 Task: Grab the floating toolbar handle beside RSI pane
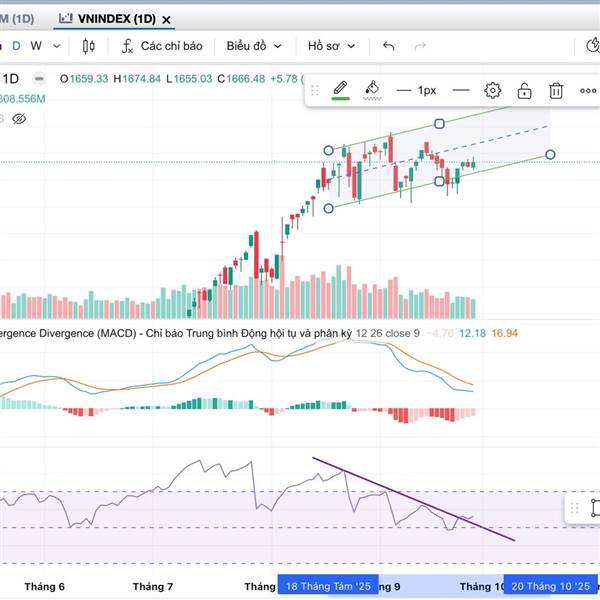[574, 508]
